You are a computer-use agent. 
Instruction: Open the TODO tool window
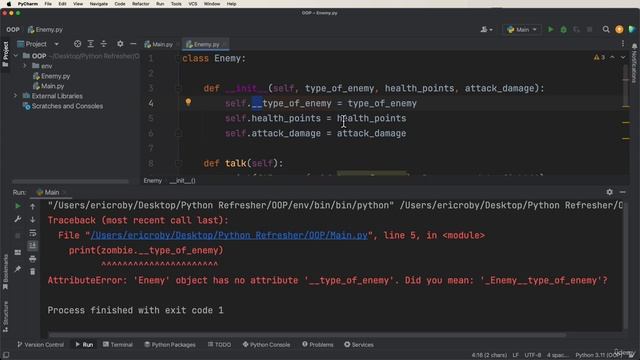click(x=219, y=344)
